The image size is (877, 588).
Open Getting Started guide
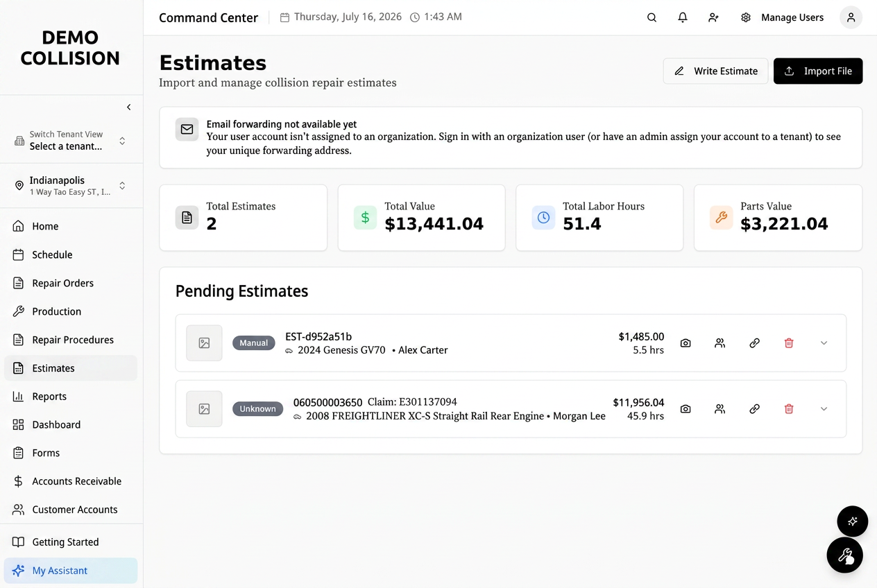click(71, 542)
